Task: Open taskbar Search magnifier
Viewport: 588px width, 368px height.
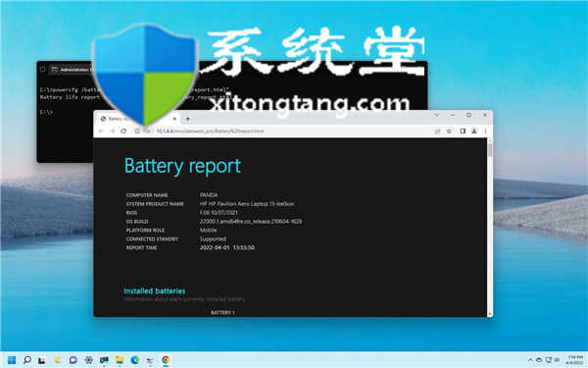Action: (27, 360)
